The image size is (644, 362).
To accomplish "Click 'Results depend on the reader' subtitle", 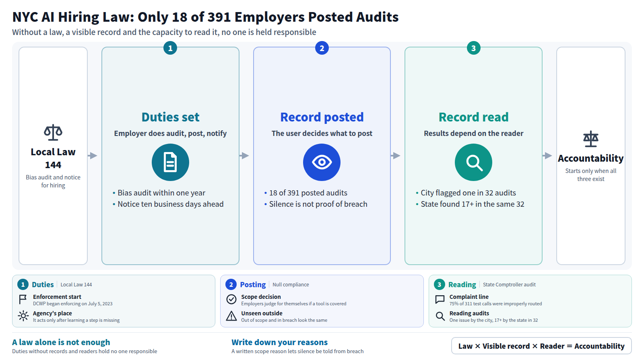I will [473, 134].
